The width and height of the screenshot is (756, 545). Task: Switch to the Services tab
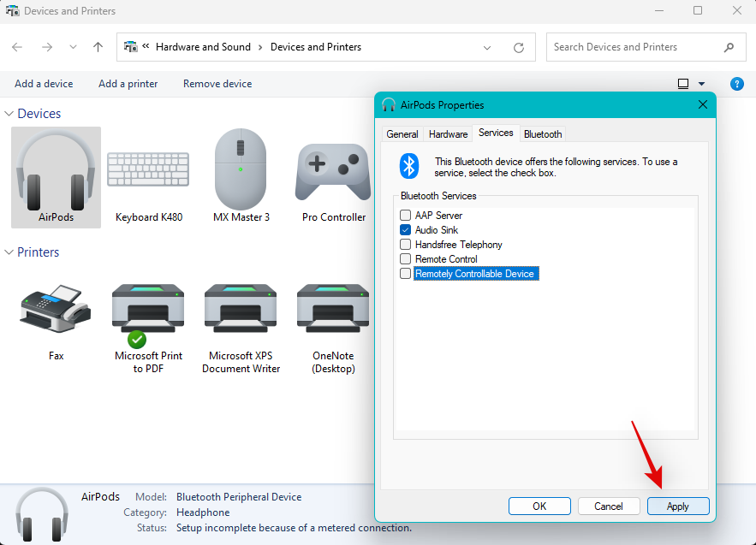point(496,133)
